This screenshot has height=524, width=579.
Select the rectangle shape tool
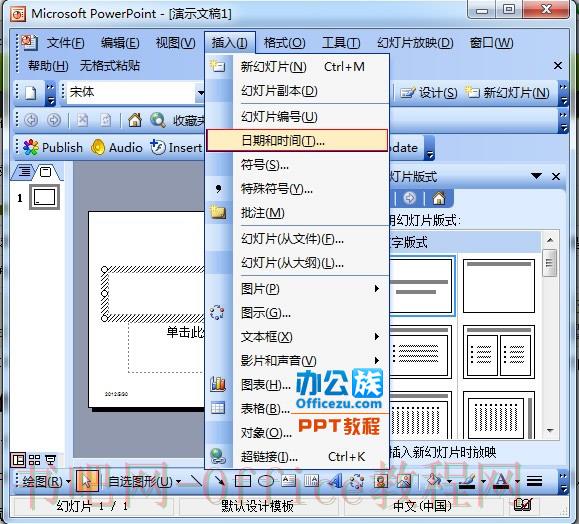click(243, 480)
